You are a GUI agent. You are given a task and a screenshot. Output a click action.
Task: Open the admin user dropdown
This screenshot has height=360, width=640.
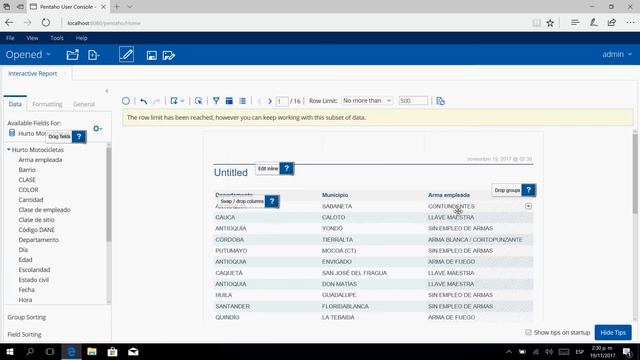pos(617,54)
